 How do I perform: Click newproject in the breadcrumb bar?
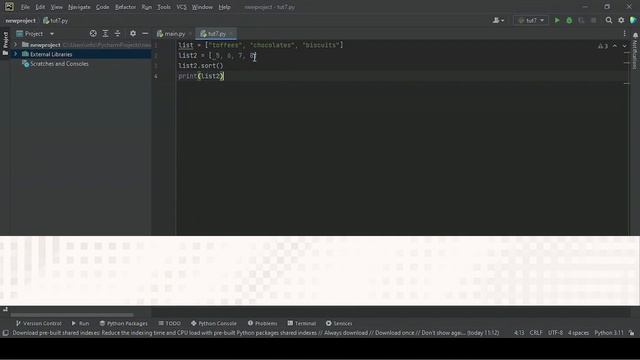pyautogui.click(x=20, y=20)
